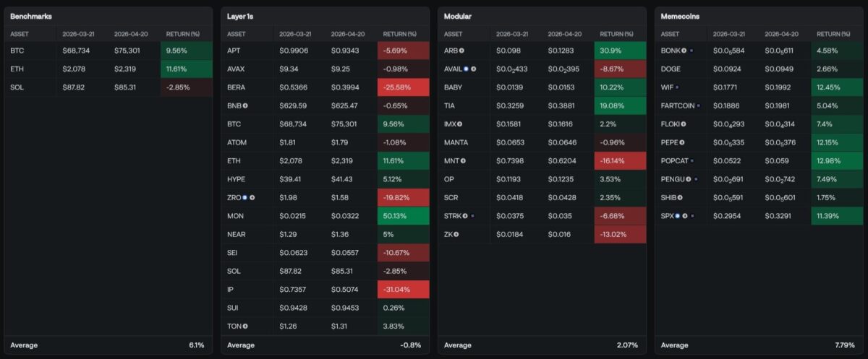Click the badge icon next to FLOKI

684,124
